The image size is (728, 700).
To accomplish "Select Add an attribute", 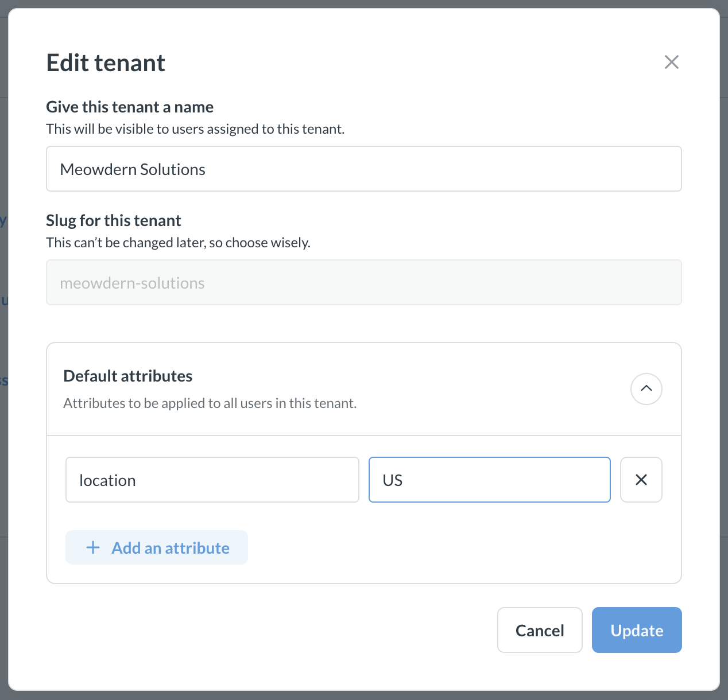I will point(156,547).
